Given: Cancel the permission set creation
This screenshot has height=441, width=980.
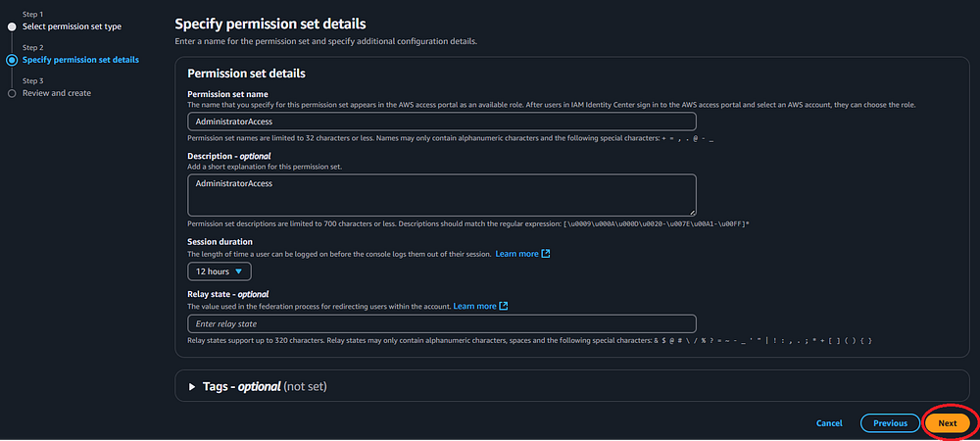Looking at the screenshot, I should (x=829, y=423).
